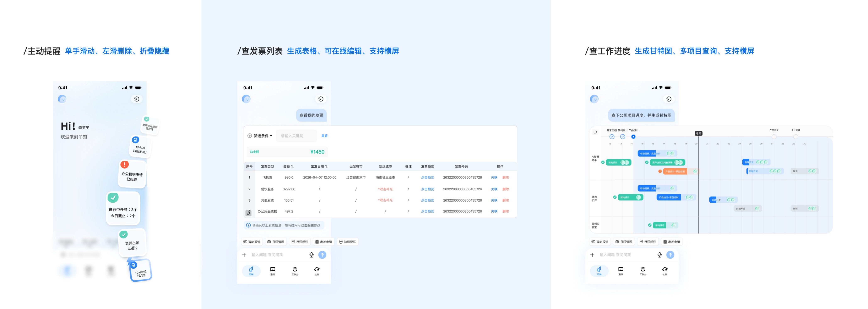The image size is (868, 309).
Task: Click the 总金额 ¥1450 summary
Action: [x=287, y=152]
